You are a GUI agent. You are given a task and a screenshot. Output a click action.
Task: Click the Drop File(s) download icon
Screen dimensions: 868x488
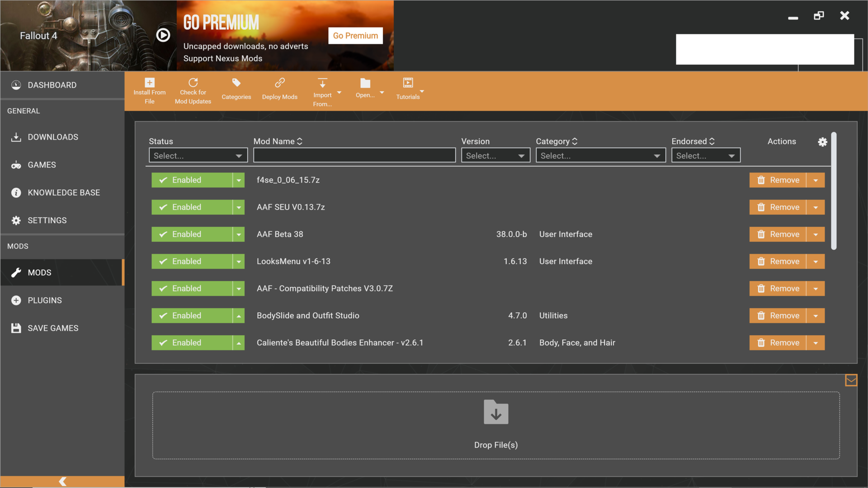496,412
